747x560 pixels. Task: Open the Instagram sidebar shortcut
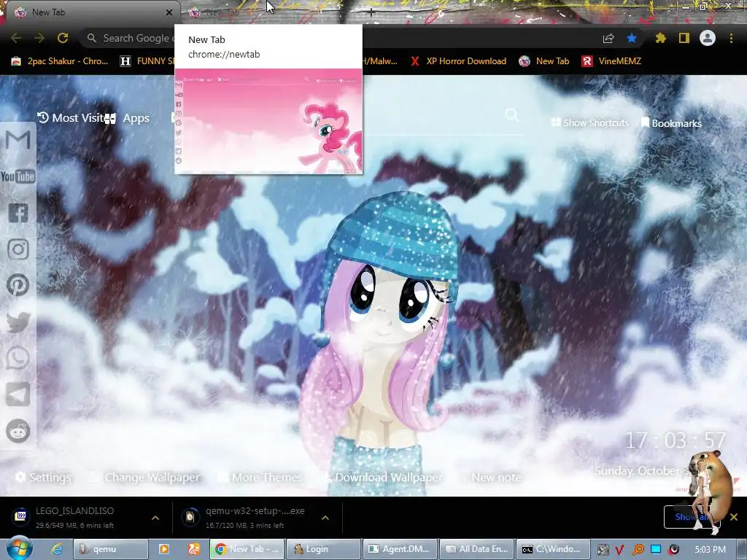coord(18,249)
